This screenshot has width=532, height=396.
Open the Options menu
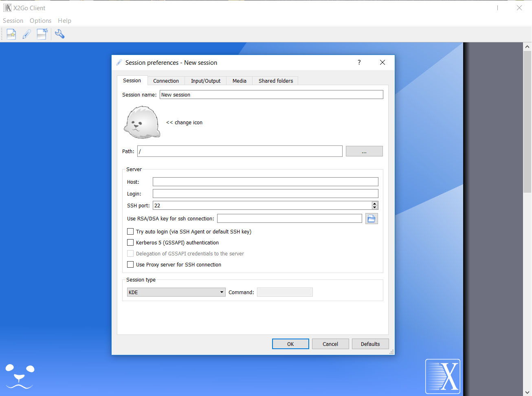[x=40, y=21]
